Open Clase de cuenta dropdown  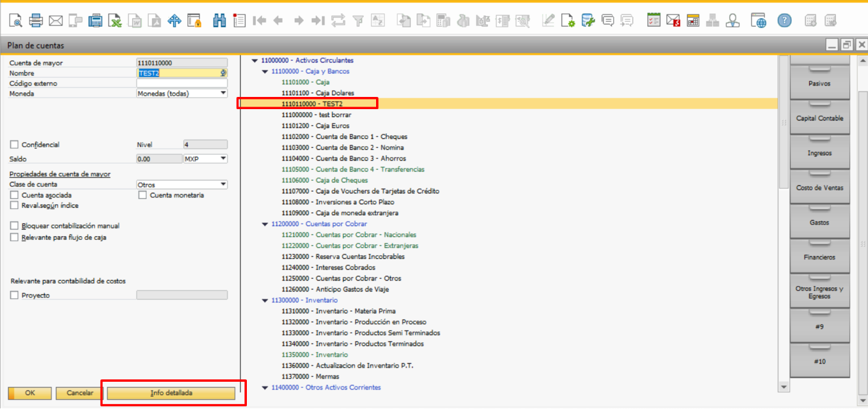pos(223,185)
